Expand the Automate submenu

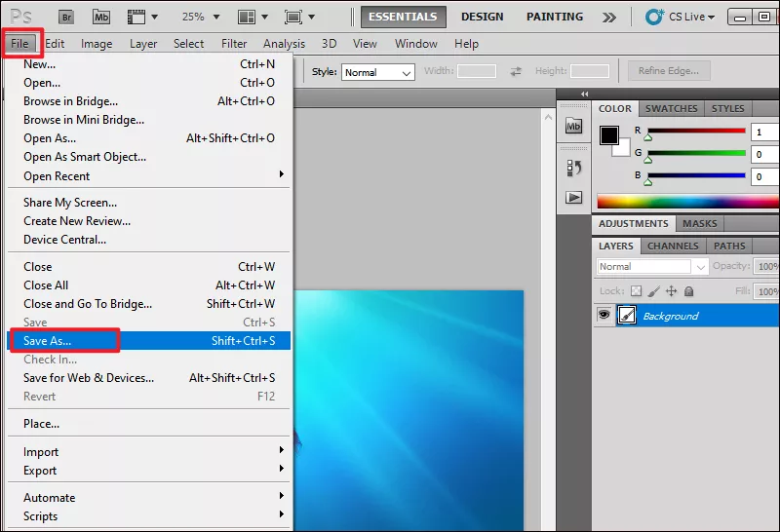[x=149, y=498]
